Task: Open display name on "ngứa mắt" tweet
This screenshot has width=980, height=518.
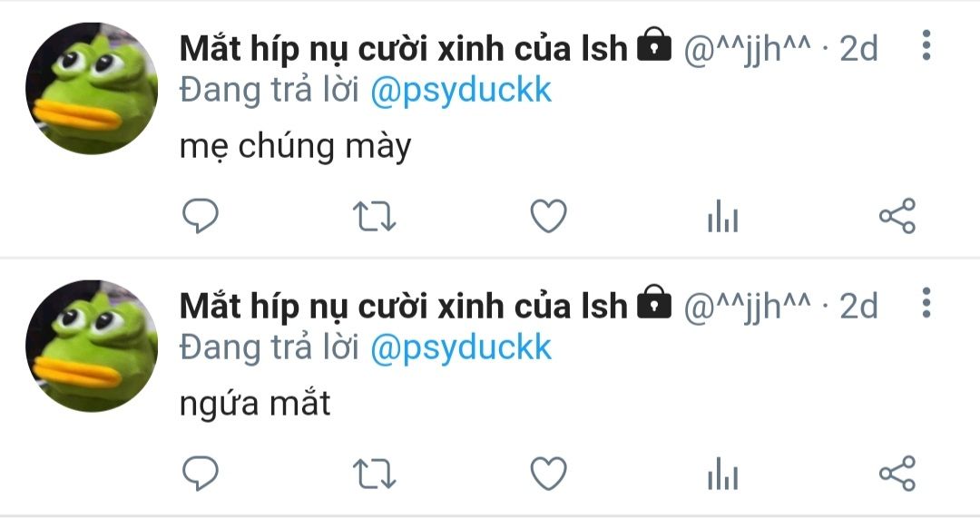Action: click(x=403, y=306)
